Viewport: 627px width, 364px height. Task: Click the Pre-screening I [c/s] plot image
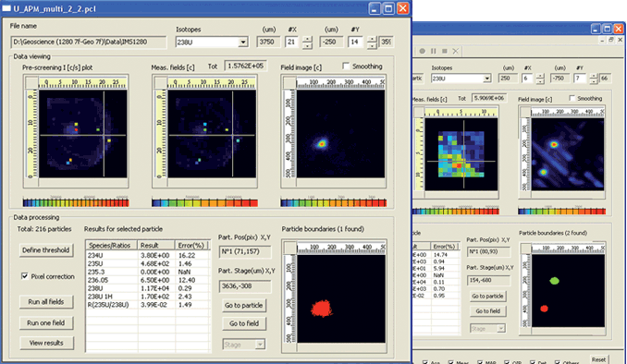click(x=83, y=134)
